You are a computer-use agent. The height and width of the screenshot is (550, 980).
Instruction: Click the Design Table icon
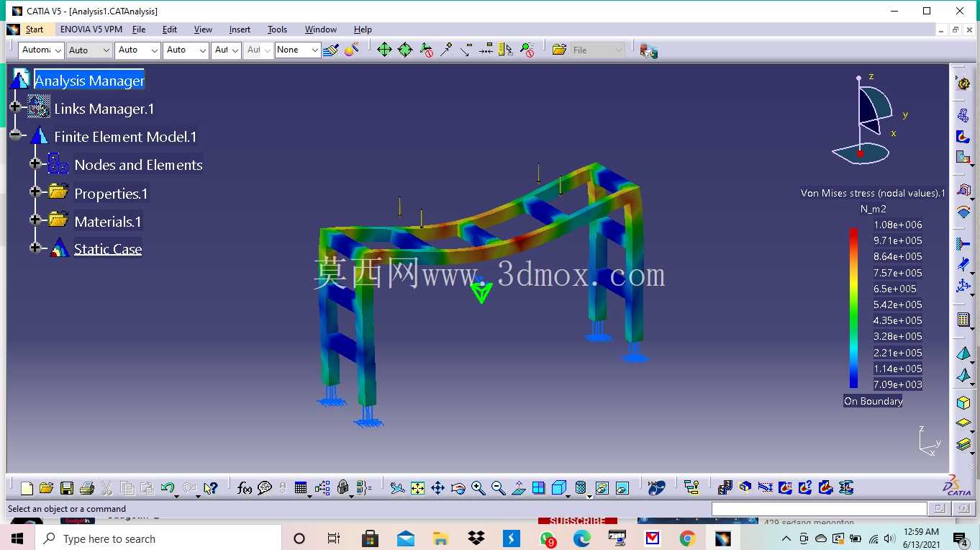(x=301, y=488)
